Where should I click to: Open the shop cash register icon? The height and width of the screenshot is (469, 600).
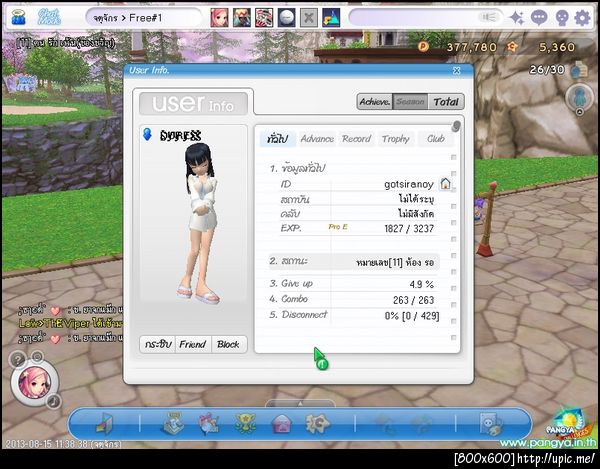tap(173, 423)
